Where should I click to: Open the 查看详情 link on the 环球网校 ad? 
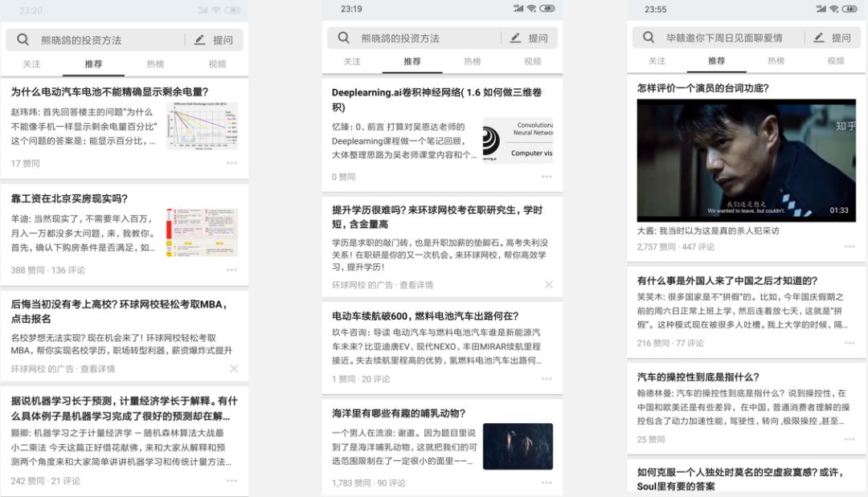(98, 369)
